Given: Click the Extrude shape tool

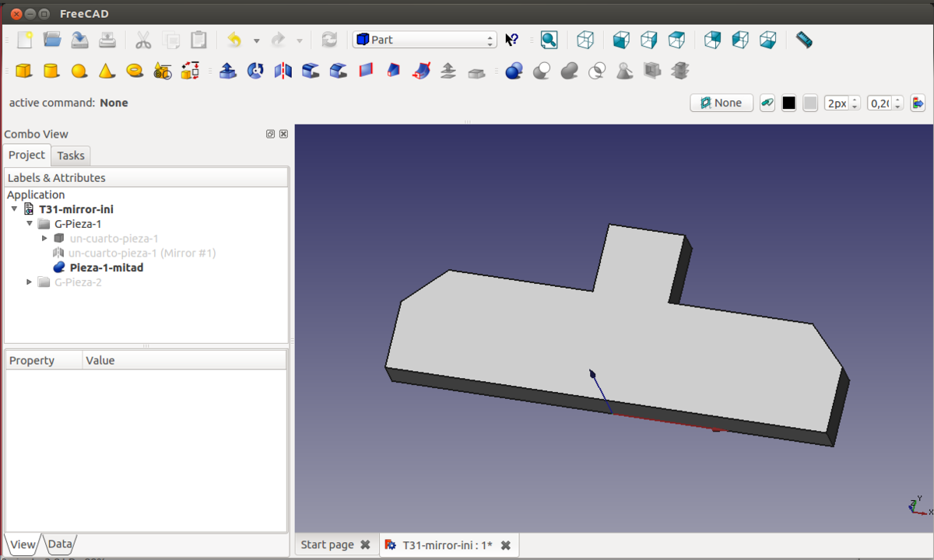Looking at the screenshot, I should coord(227,71).
